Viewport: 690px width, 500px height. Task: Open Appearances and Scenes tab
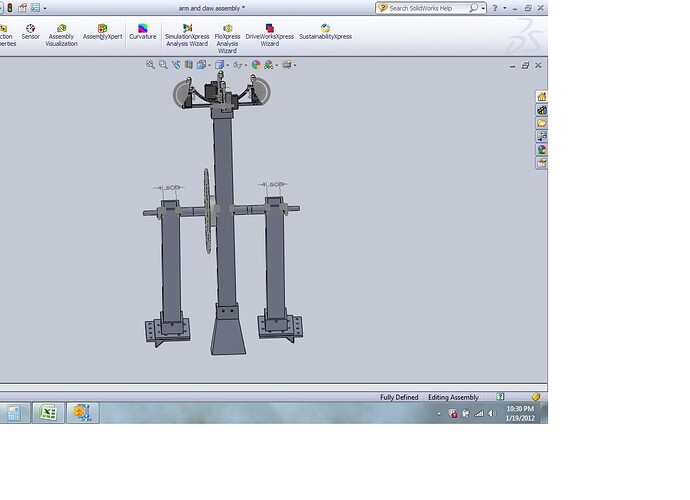542,149
